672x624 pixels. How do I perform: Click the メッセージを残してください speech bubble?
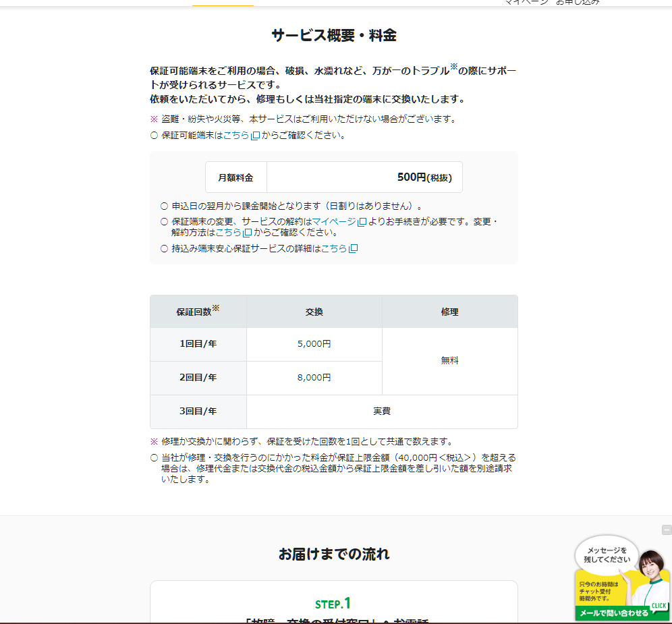tap(606, 554)
